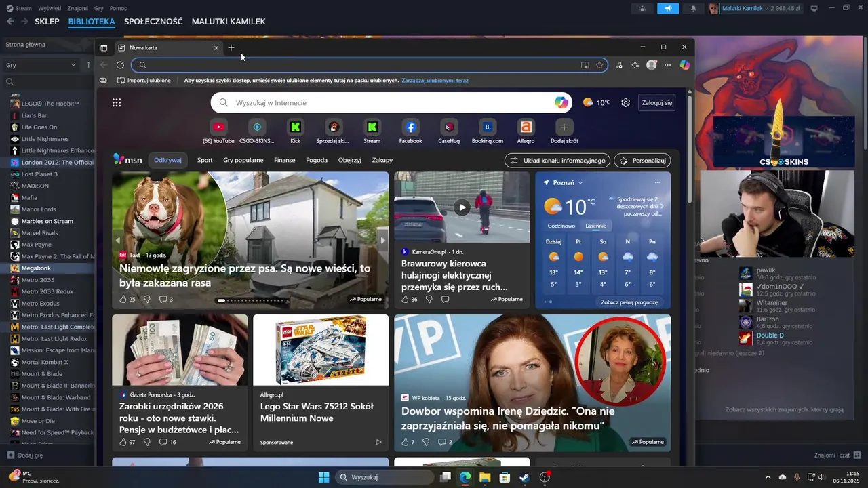
Task: Open MSN page settings gear
Action: coord(625,102)
